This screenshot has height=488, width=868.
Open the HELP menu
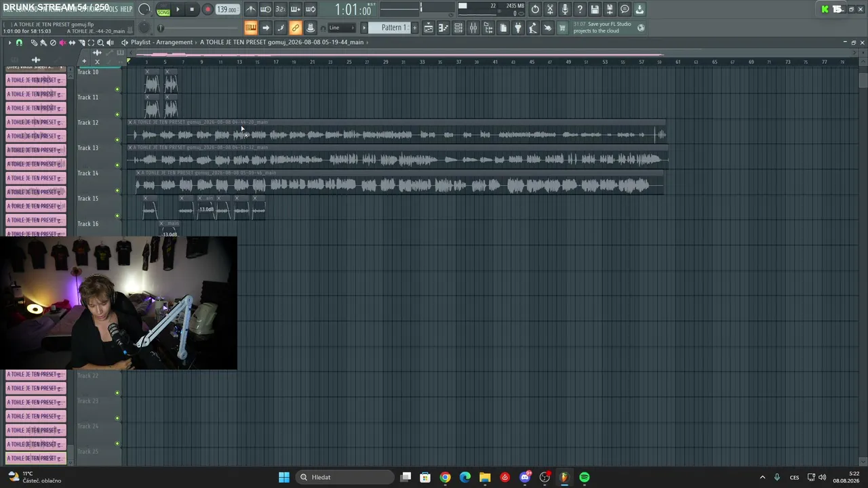(x=126, y=9)
